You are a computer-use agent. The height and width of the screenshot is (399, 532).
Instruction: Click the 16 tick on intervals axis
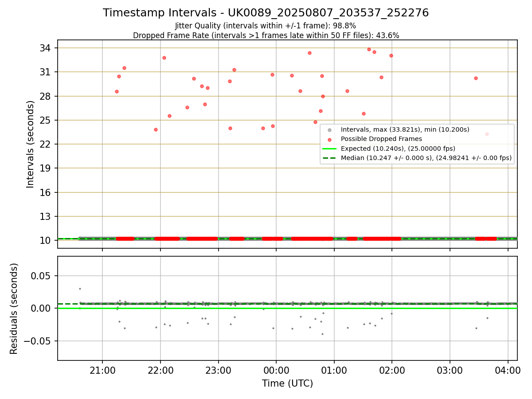pyautogui.click(x=46, y=192)
